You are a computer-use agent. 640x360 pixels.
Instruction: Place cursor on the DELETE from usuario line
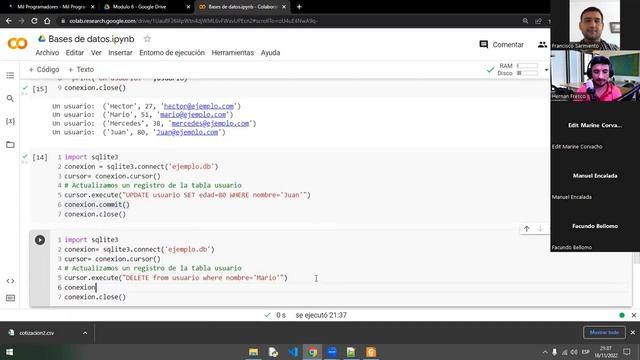pos(176,278)
